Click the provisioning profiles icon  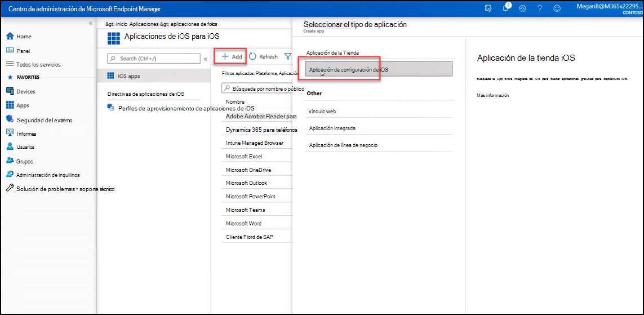[x=110, y=107]
